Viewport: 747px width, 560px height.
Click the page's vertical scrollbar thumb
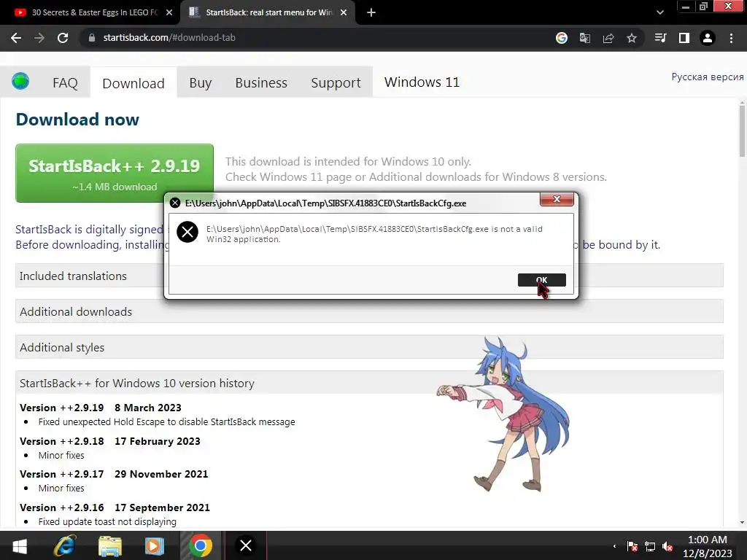click(742, 131)
